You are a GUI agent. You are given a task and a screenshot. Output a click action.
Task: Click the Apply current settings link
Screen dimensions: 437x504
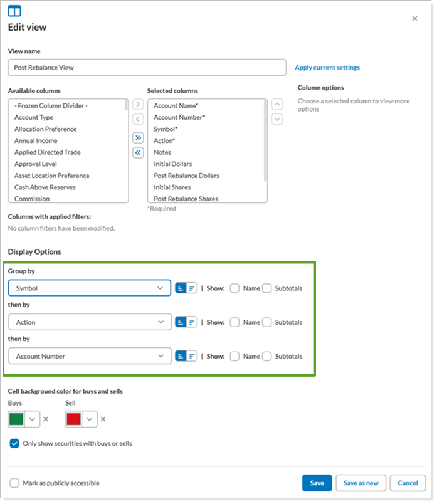point(327,68)
